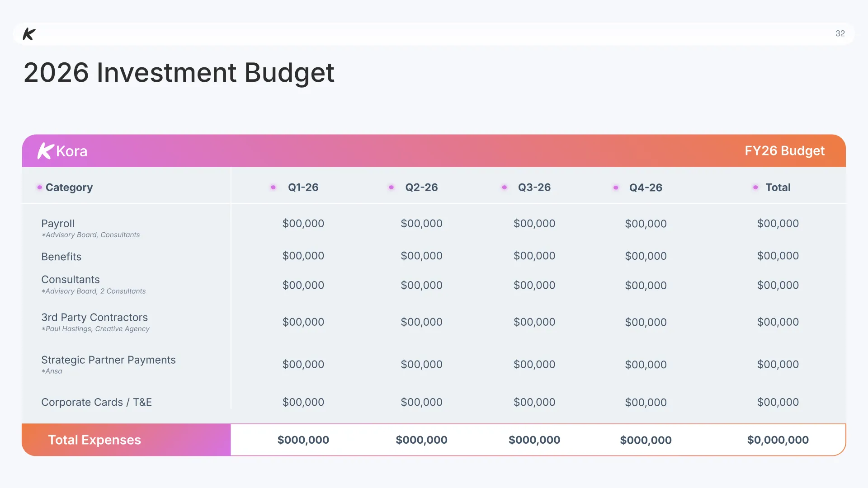Image resolution: width=868 pixels, height=488 pixels.
Task: Click the Consultants category label
Action: point(71,280)
